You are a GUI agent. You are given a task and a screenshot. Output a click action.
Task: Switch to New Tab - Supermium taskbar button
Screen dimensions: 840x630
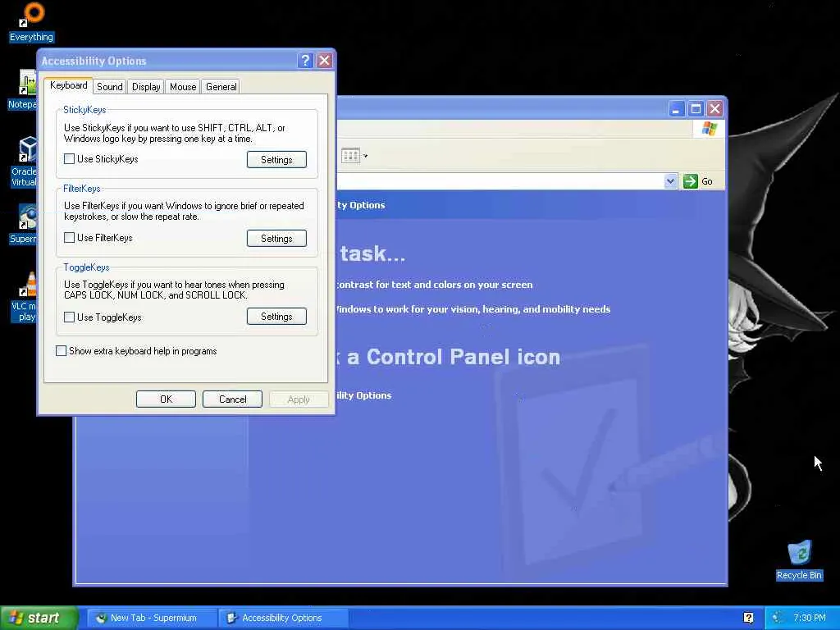coord(152,618)
